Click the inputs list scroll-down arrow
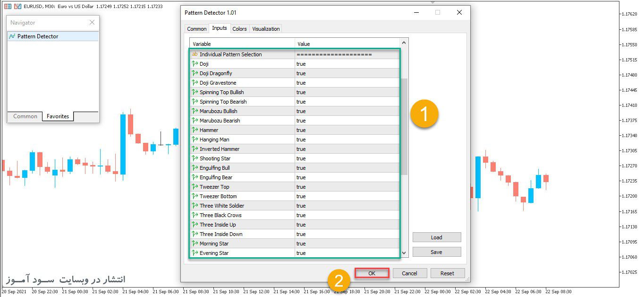The height and width of the screenshot is (297, 644). pos(404,253)
